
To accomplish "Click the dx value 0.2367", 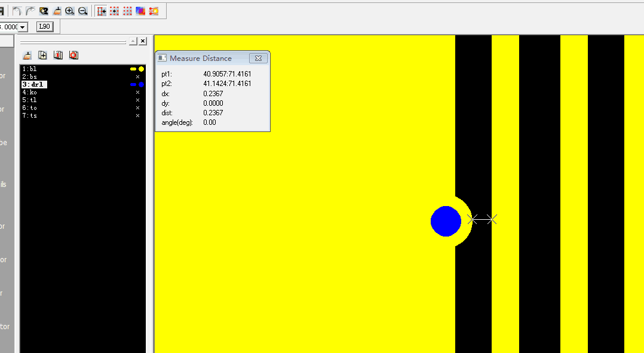I will click(213, 94).
